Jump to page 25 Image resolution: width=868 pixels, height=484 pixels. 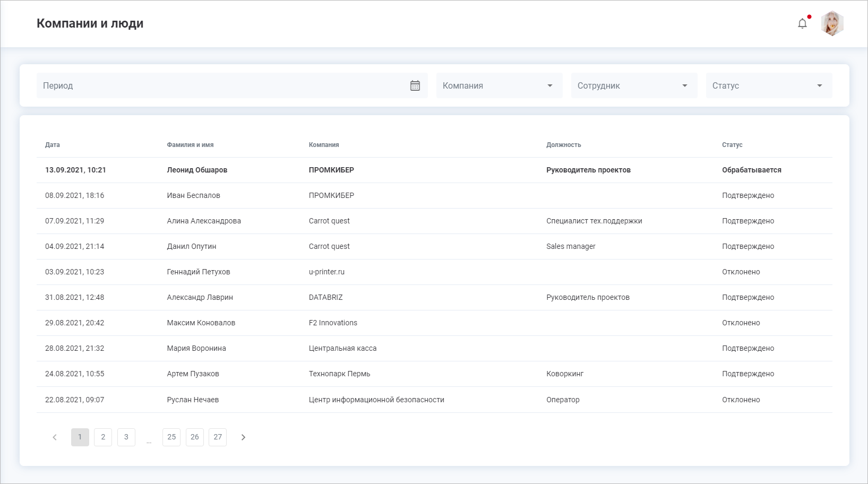coord(171,437)
